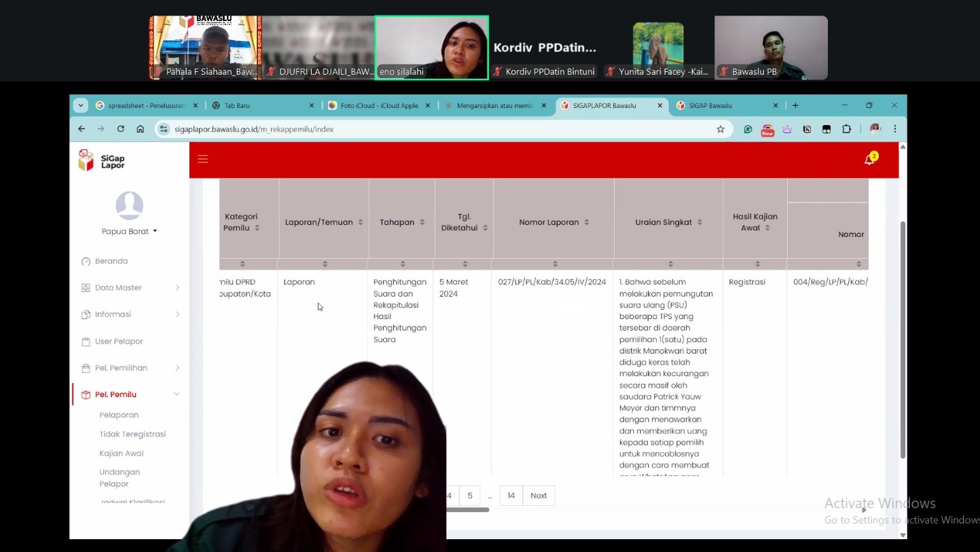Open the Grammarly extension icon

(748, 129)
